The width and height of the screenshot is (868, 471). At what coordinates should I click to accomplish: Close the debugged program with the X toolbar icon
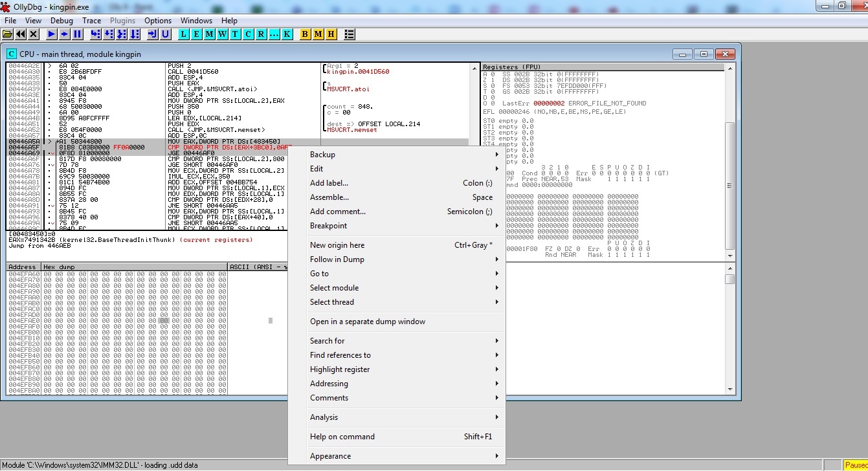click(x=34, y=34)
